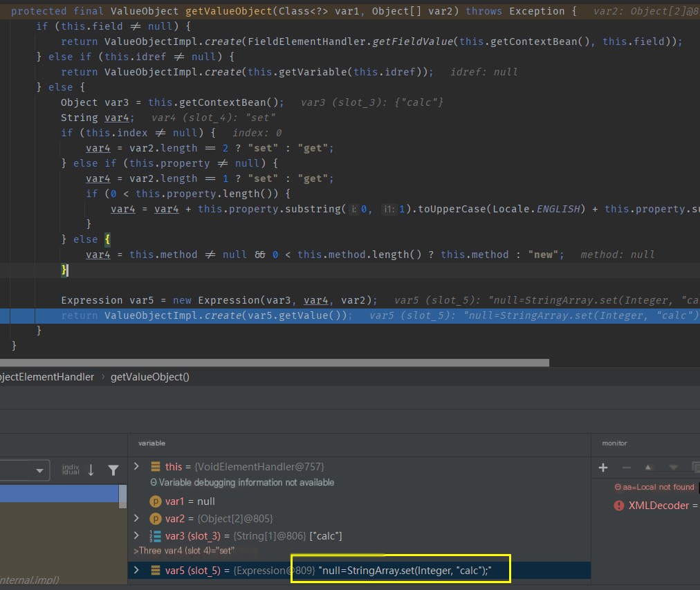Click the array icon beside var3 (slot_3)
Image resolution: width=700 pixels, height=590 pixels.
point(156,536)
